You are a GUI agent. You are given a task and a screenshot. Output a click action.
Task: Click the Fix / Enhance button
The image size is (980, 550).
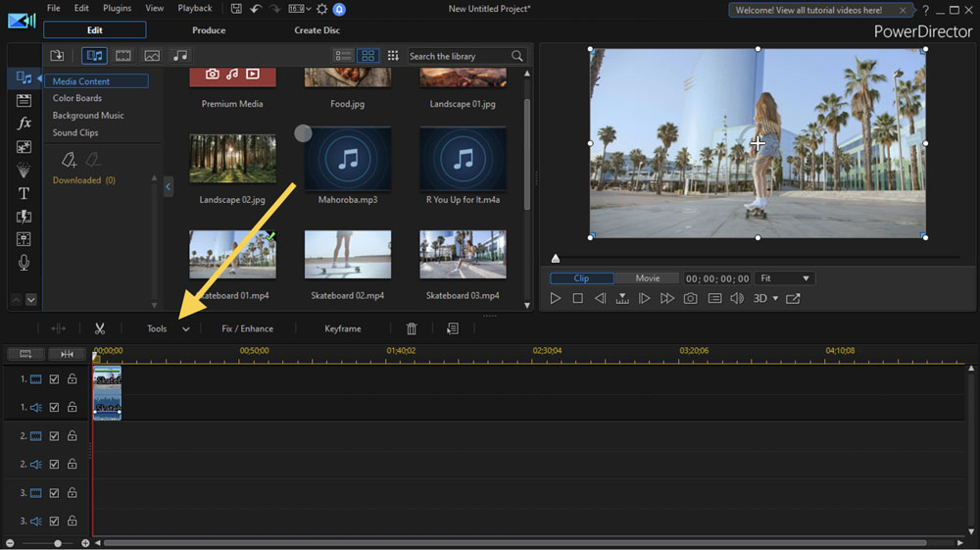[x=247, y=329]
